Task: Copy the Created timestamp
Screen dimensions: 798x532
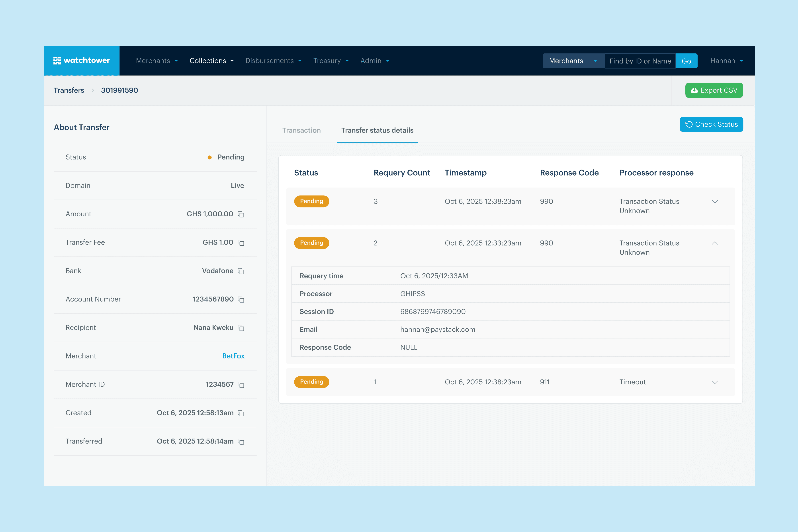Action: point(241,413)
